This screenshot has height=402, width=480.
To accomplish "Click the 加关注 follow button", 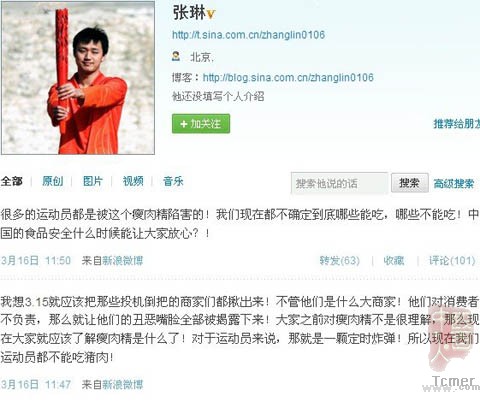I will (x=201, y=124).
